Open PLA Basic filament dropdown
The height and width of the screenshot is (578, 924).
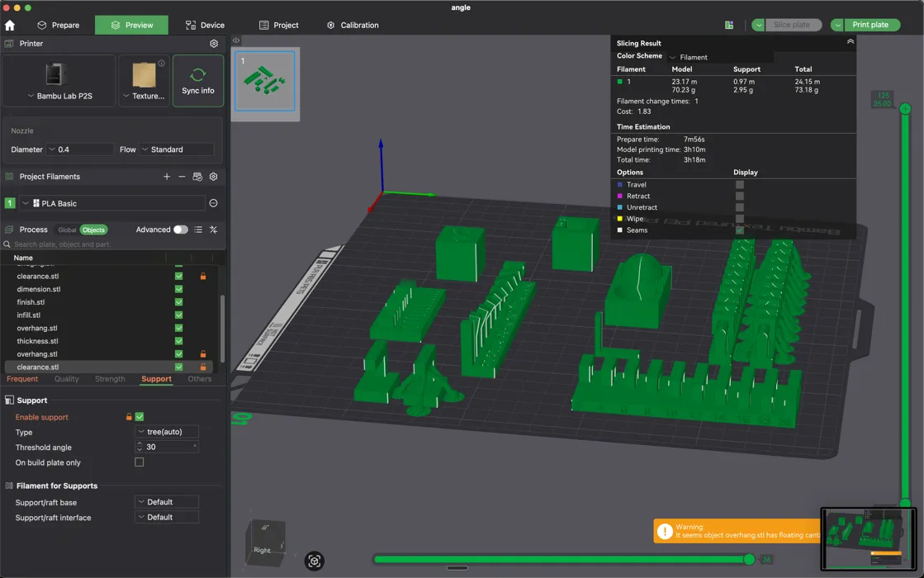(112, 203)
